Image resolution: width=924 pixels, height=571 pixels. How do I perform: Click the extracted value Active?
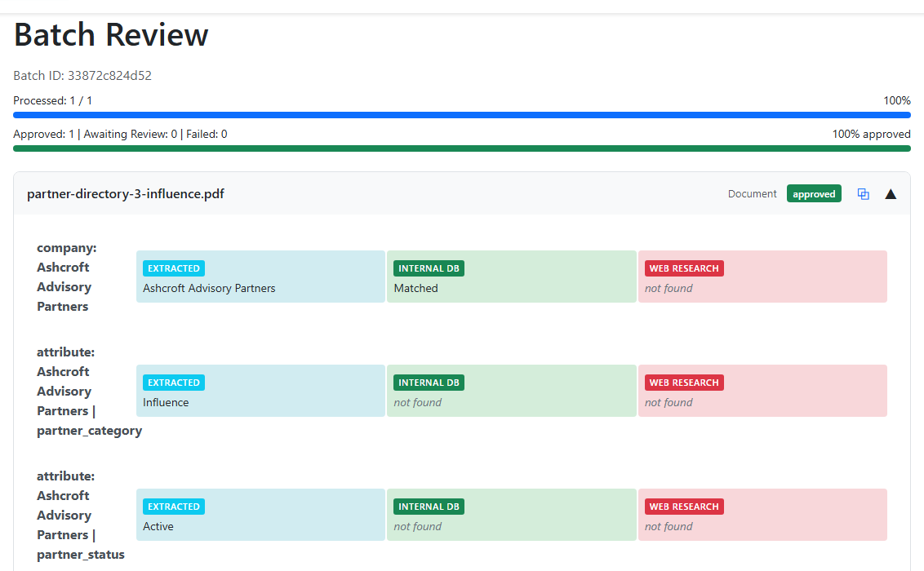(158, 527)
